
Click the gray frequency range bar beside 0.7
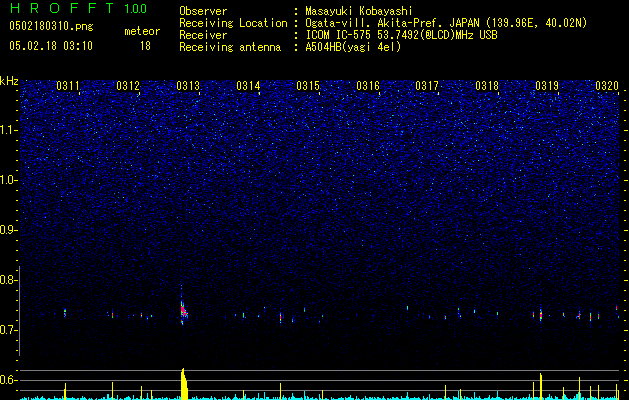pos(20,310)
